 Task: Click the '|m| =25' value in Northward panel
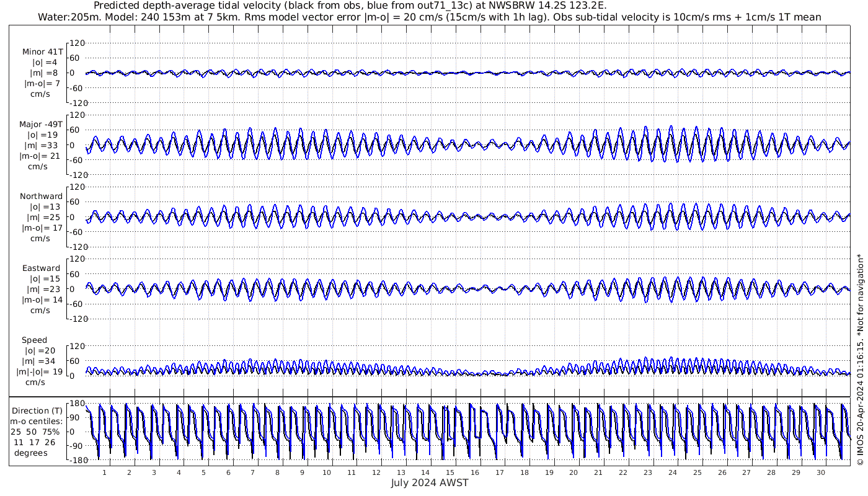point(43,218)
